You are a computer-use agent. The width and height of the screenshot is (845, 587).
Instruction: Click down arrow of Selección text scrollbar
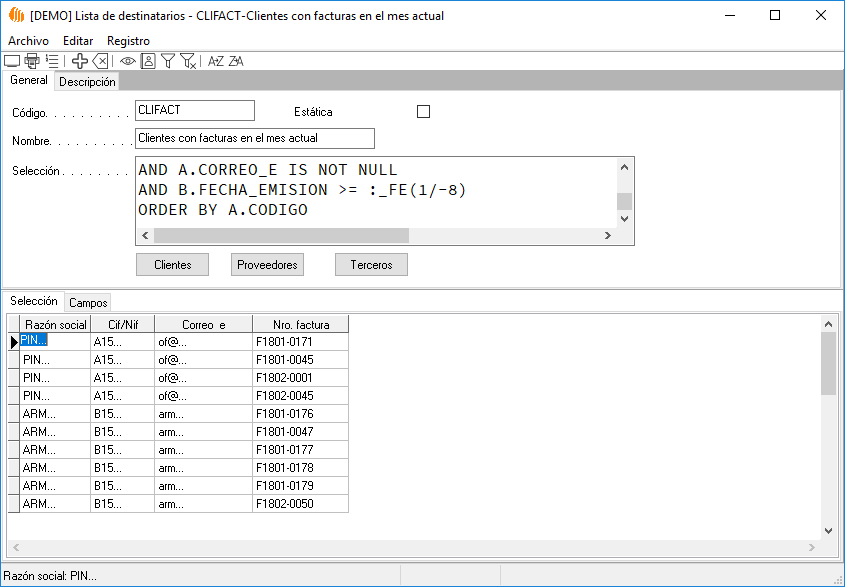tap(624, 219)
